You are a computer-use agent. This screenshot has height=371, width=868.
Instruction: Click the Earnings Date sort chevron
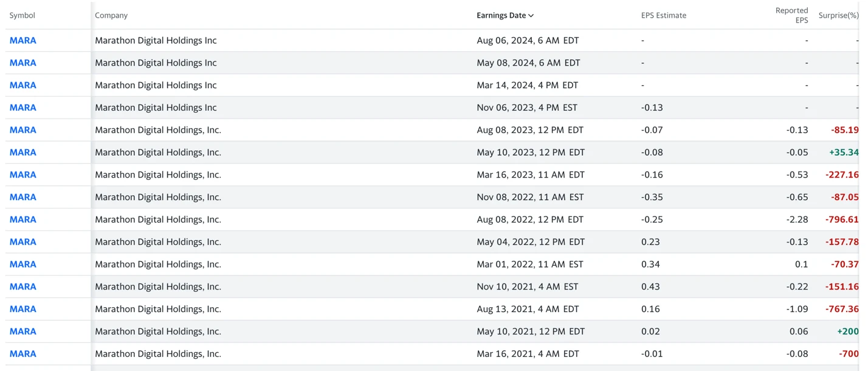click(531, 16)
